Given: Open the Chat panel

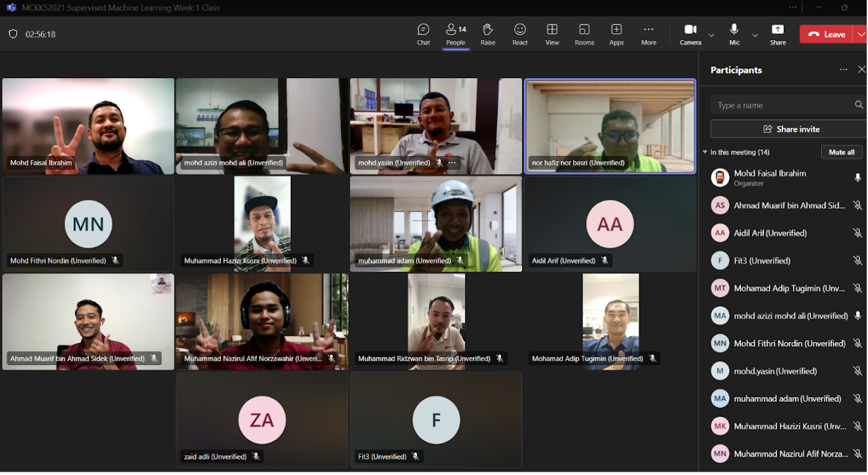Looking at the screenshot, I should click(423, 34).
